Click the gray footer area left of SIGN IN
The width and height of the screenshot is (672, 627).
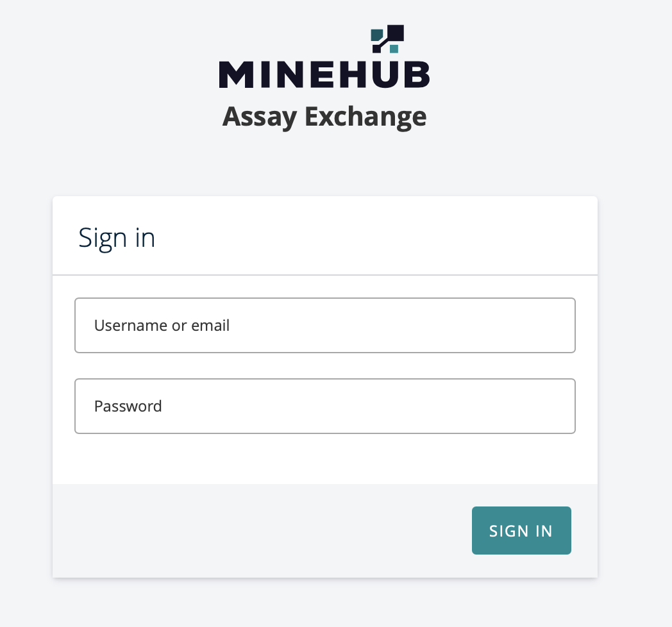tap(256, 530)
